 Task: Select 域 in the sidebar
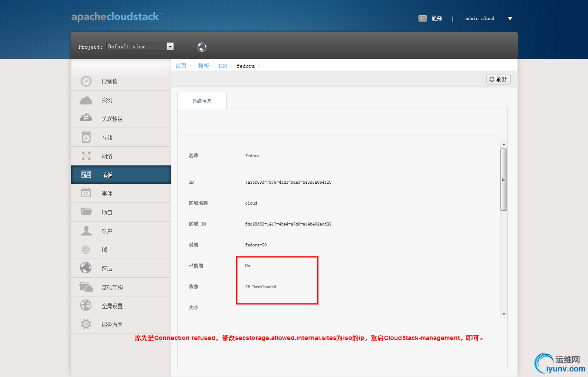121,250
